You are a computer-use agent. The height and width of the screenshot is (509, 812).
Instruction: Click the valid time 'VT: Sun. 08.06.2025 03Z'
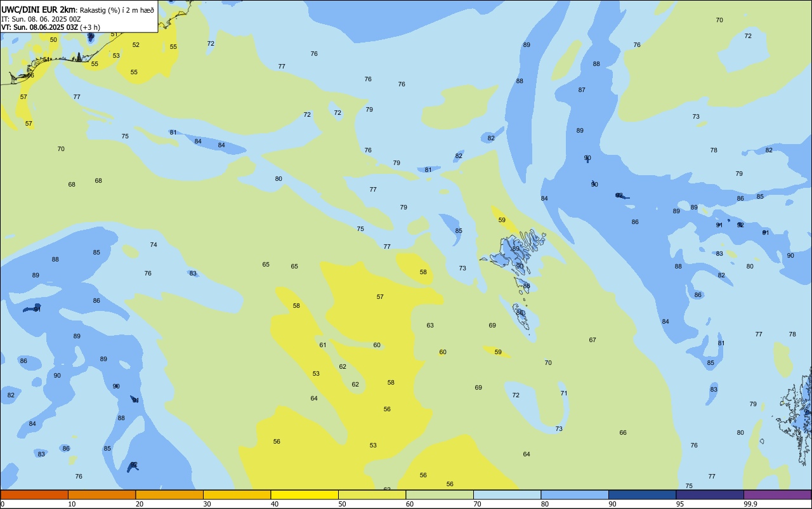39,27
